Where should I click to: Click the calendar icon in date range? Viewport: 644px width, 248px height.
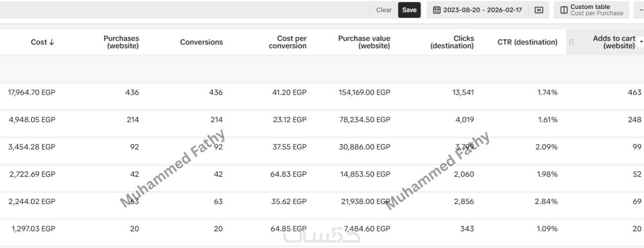click(436, 10)
